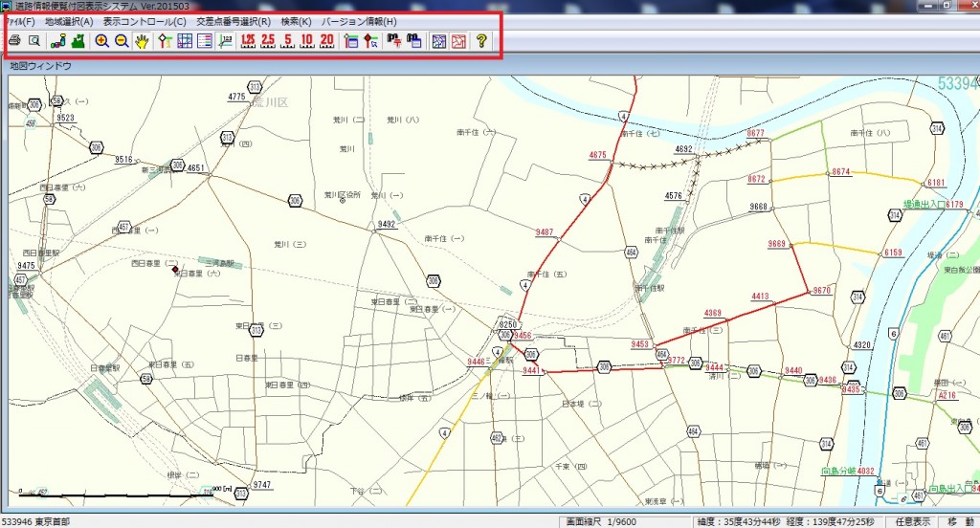Click the 荒川区役所 map label
The height and width of the screenshot is (528, 980).
click(x=342, y=194)
